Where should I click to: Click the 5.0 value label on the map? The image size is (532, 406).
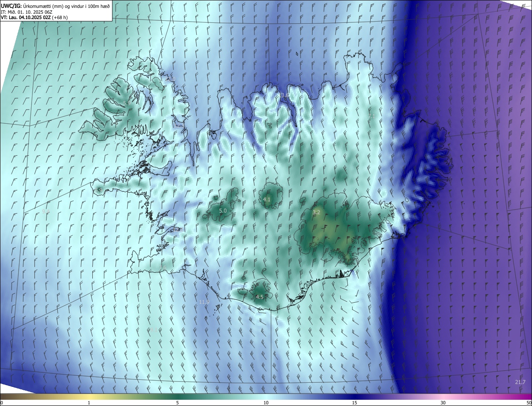223,211
